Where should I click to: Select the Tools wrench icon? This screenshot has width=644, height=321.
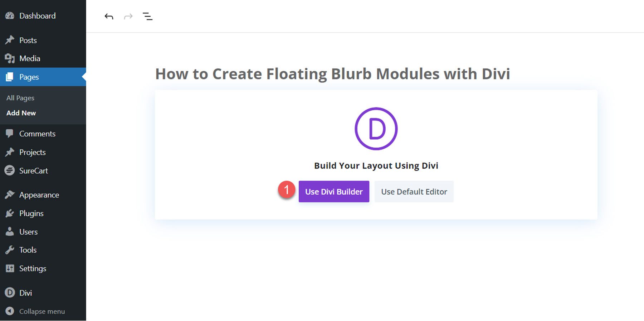pos(9,250)
